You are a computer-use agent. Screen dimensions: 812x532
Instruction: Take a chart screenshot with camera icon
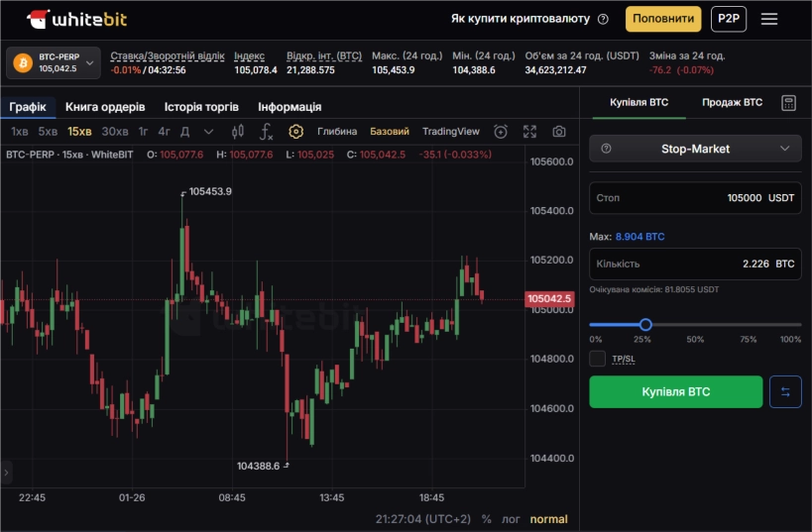[x=559, y=132]
